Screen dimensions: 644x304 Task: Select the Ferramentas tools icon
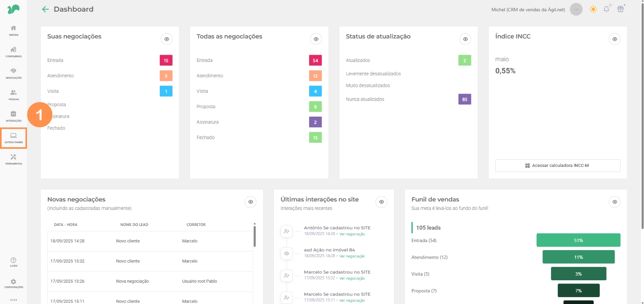click(13, 159)
